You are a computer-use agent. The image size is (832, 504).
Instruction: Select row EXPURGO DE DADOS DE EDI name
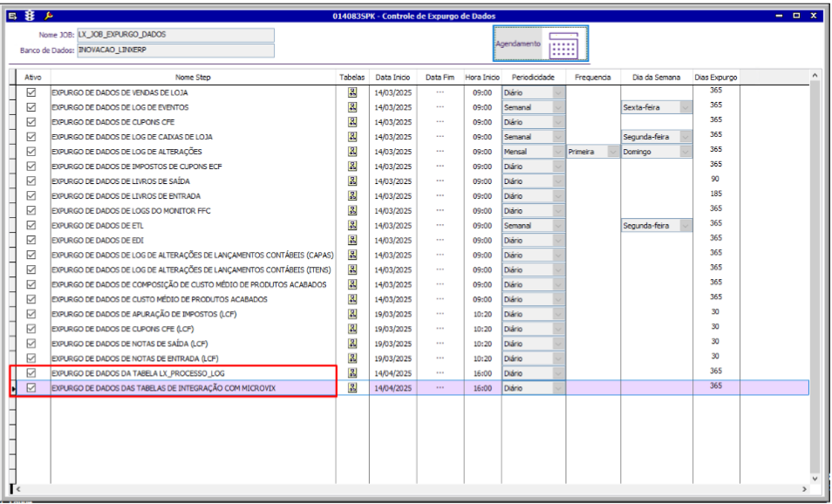tap(98, 241)
